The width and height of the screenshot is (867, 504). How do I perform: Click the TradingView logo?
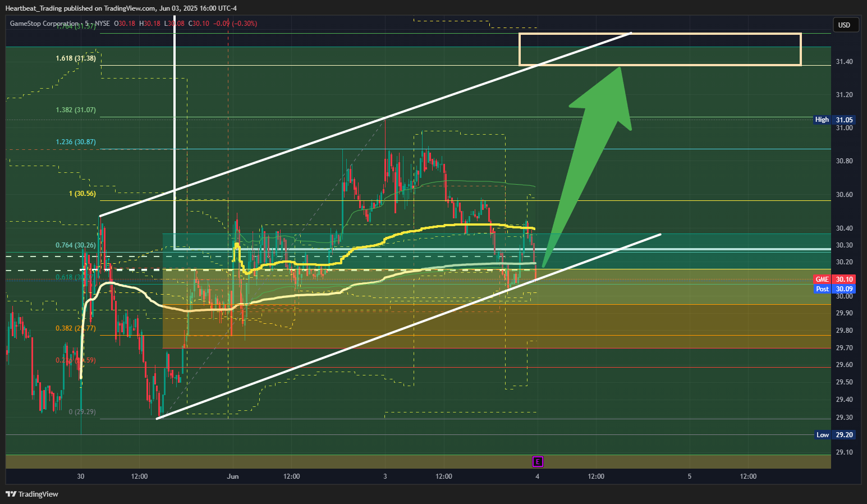coord(32,494)
